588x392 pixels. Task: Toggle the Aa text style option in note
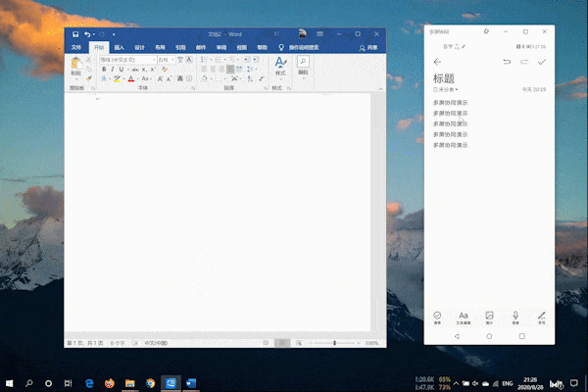464,316
